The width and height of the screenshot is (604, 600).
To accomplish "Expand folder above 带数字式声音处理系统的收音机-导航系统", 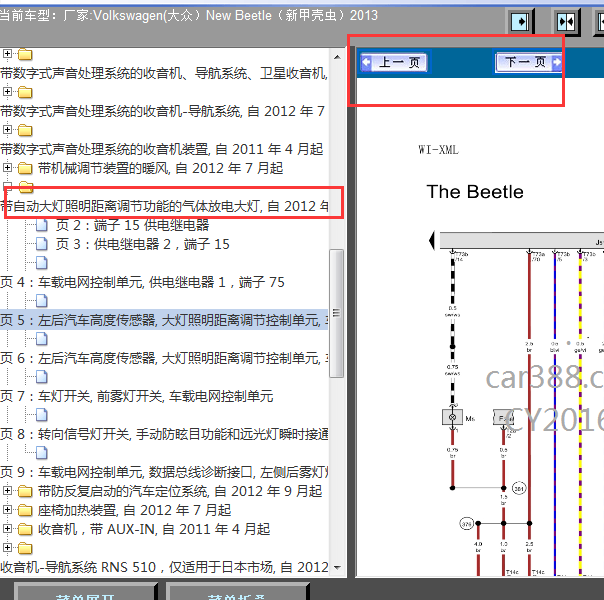I will click(x=7, y=91).
